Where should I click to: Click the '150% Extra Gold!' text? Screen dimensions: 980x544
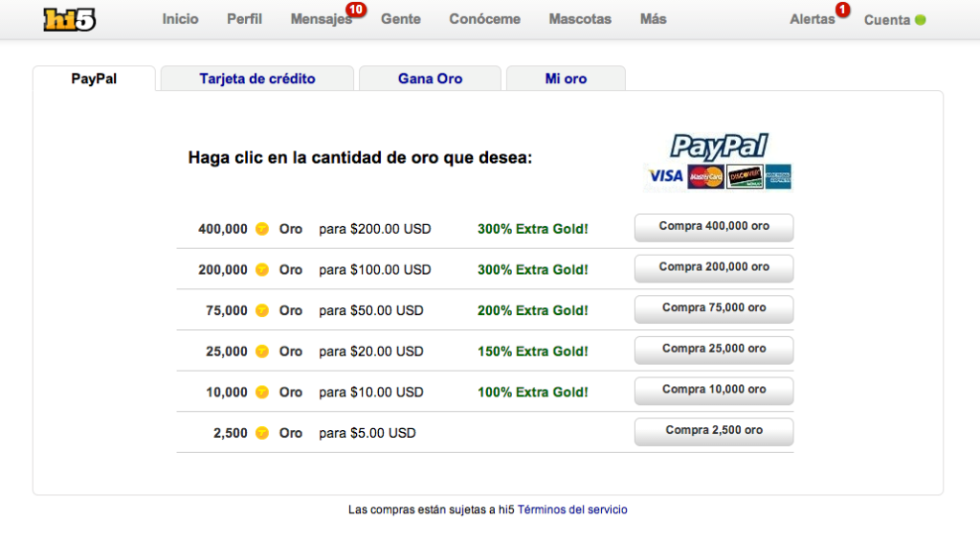(532, 351)
